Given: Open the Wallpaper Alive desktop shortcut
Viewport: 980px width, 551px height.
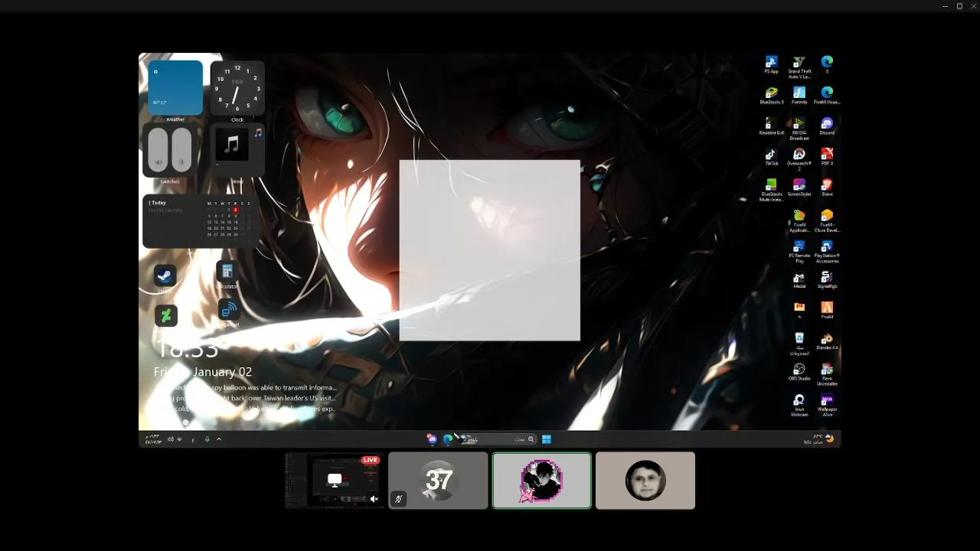Looking at the screenshot, I should tap(827, 405).
